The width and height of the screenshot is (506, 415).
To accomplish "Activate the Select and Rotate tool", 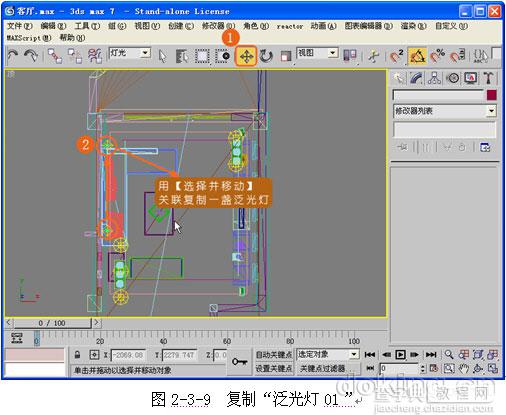I will point(266,56).
